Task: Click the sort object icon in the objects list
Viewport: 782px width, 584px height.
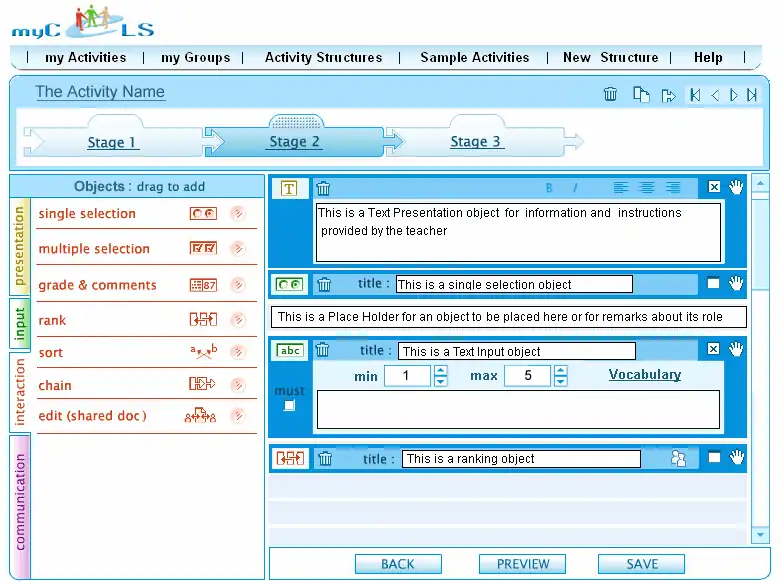Action: coord(203,352)
